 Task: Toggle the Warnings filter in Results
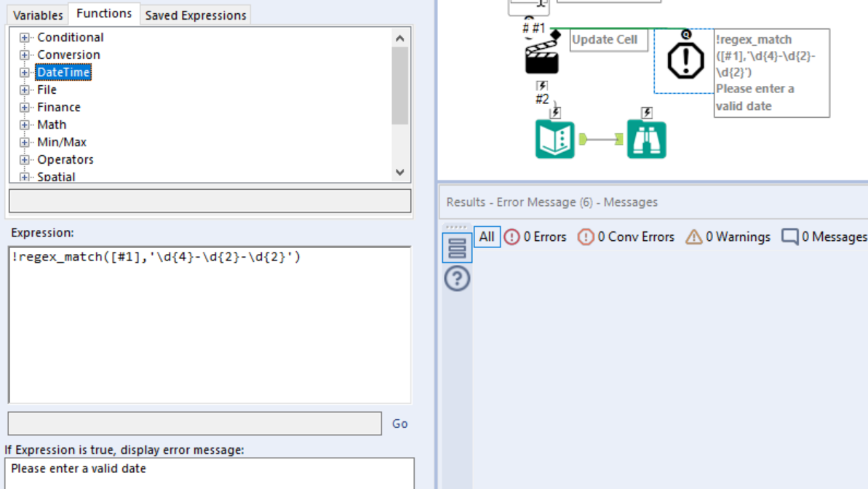click(730, 236)
